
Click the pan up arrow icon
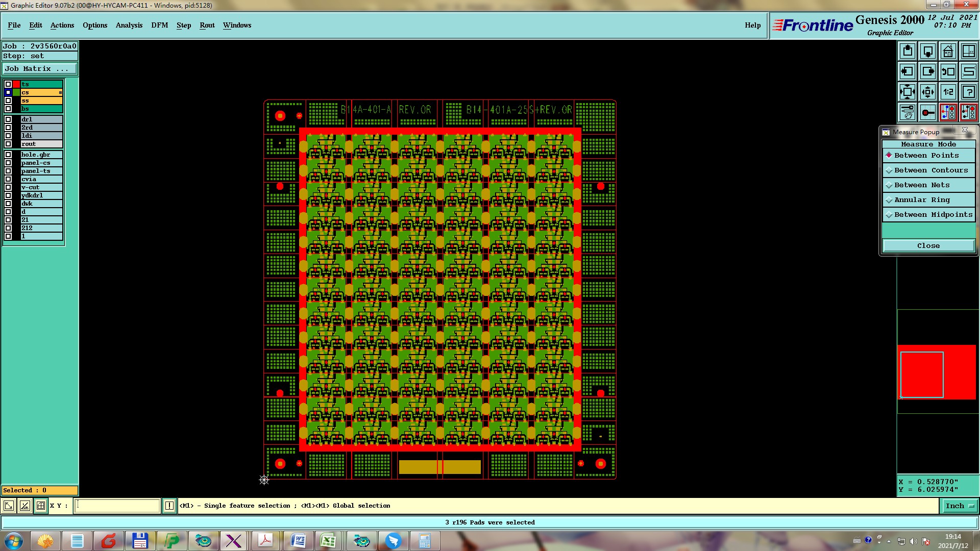click(908, 51)
